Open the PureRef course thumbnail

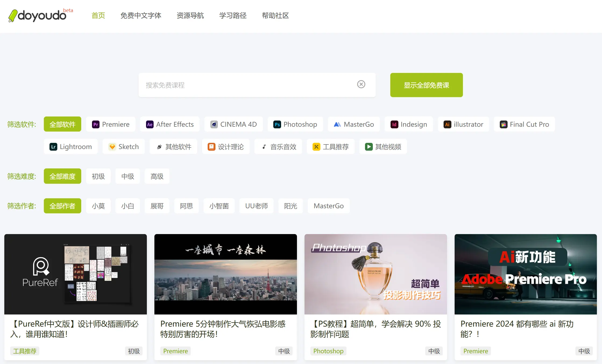pyautogui.click(x=76, y=274)
